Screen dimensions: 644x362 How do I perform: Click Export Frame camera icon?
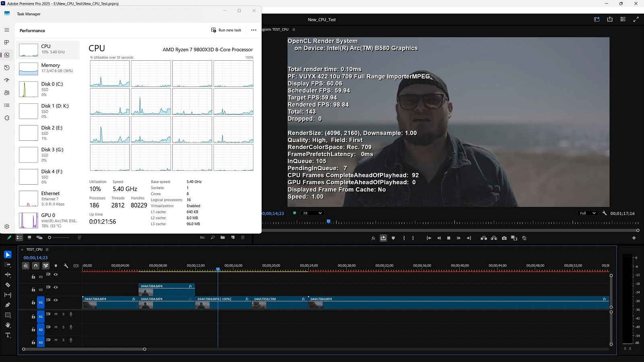click(504, 238)
